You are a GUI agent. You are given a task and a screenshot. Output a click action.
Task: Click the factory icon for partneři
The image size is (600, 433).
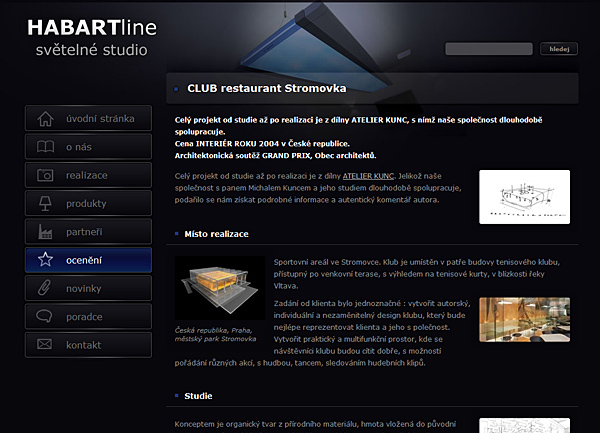45,232
